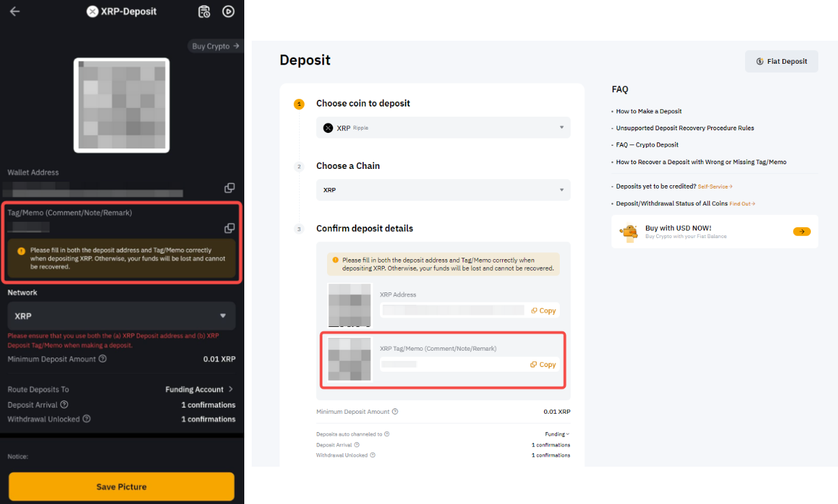Copy wallet address using mobile copy icon
The width and height of the screenshot is (838, 504).
pyautogui.click(x=230, y=188)
